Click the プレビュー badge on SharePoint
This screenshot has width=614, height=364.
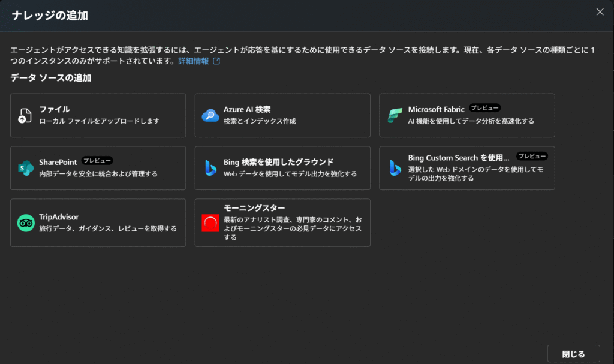[x=97, y=161]
